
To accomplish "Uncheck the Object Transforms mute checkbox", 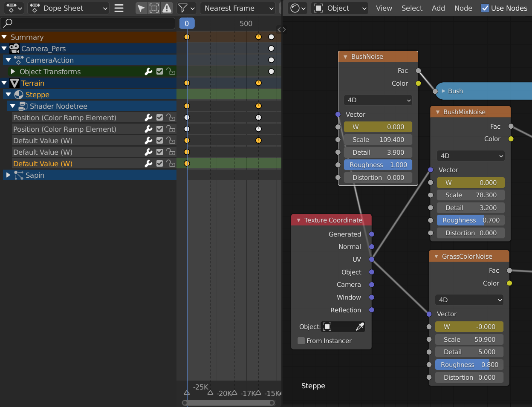I will click(159, 72).
